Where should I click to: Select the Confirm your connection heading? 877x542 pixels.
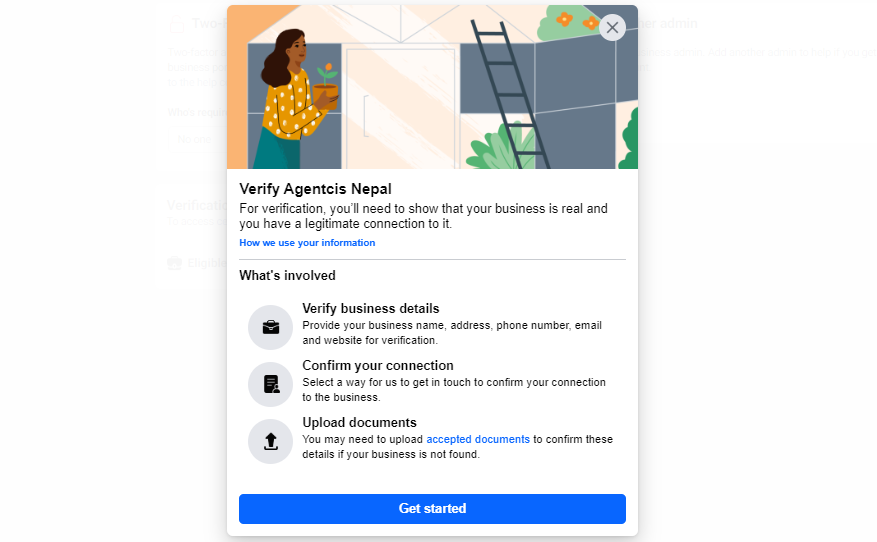pyautogui.click(x=378, y=365)
